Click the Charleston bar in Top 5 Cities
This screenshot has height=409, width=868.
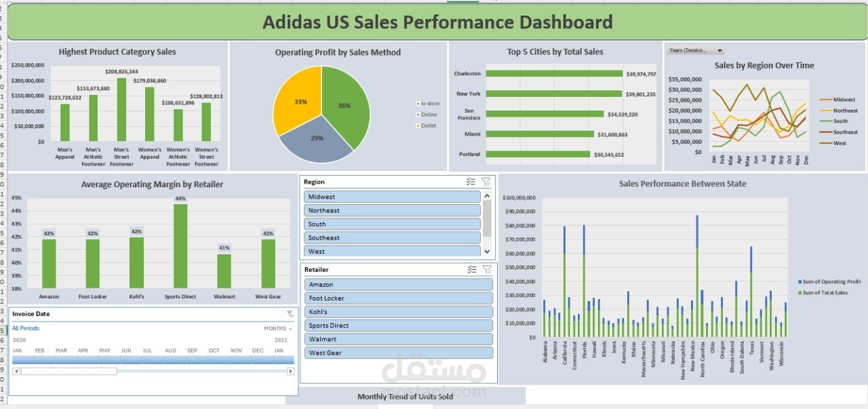point(555,74)
